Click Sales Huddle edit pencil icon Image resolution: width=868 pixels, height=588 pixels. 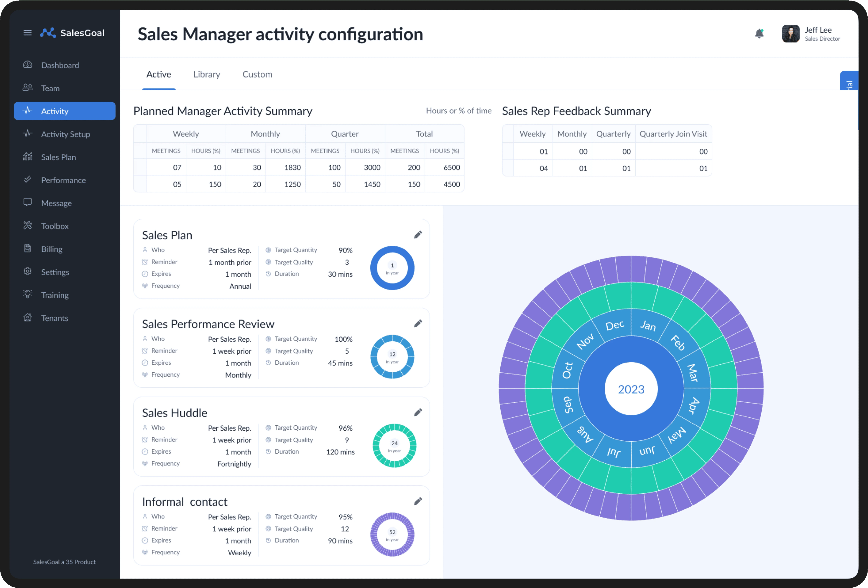coord(418,413)
